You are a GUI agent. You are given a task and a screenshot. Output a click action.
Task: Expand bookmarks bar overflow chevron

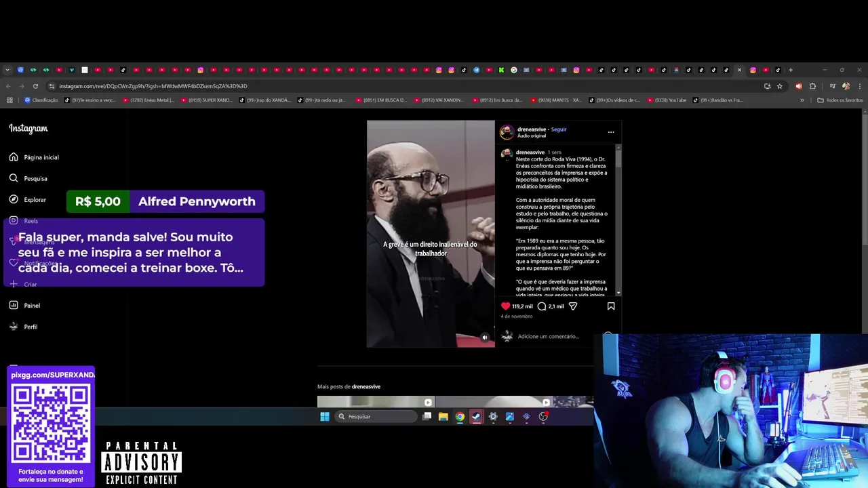(x=802, y=100)
